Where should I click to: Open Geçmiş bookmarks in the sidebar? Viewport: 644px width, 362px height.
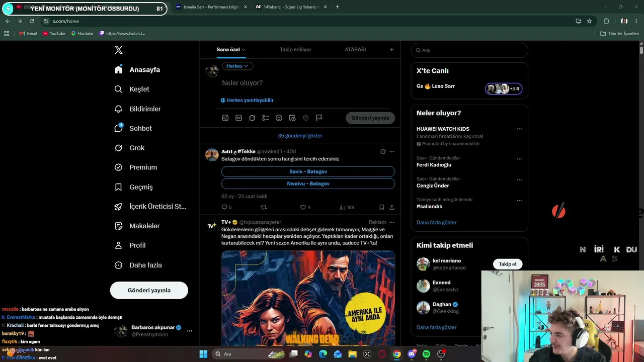(133, 187)
